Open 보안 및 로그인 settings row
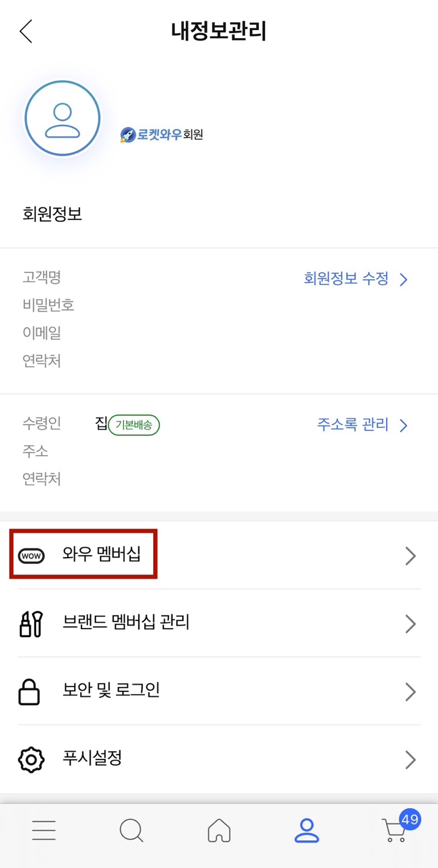This screenshot has height=868, width=438. coord(410,691)
